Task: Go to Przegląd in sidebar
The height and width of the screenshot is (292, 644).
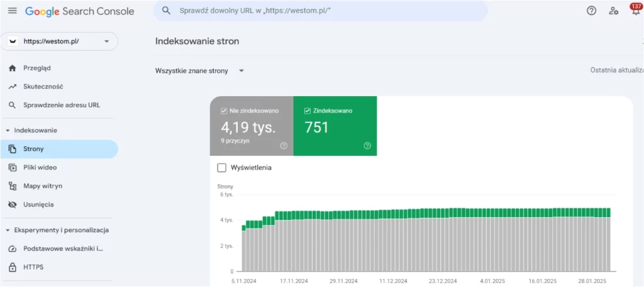Action: click(x=36, y=68)
